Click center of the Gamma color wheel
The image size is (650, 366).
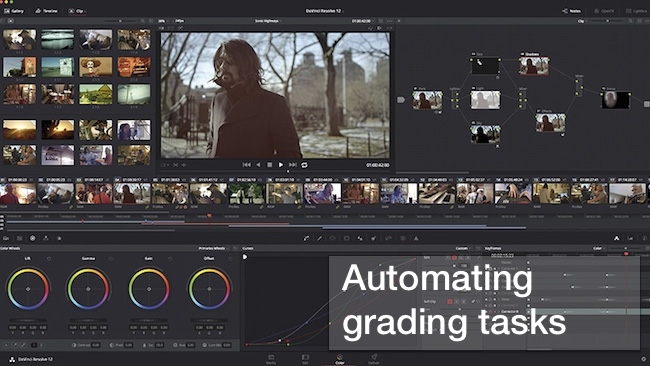[88, 289]
